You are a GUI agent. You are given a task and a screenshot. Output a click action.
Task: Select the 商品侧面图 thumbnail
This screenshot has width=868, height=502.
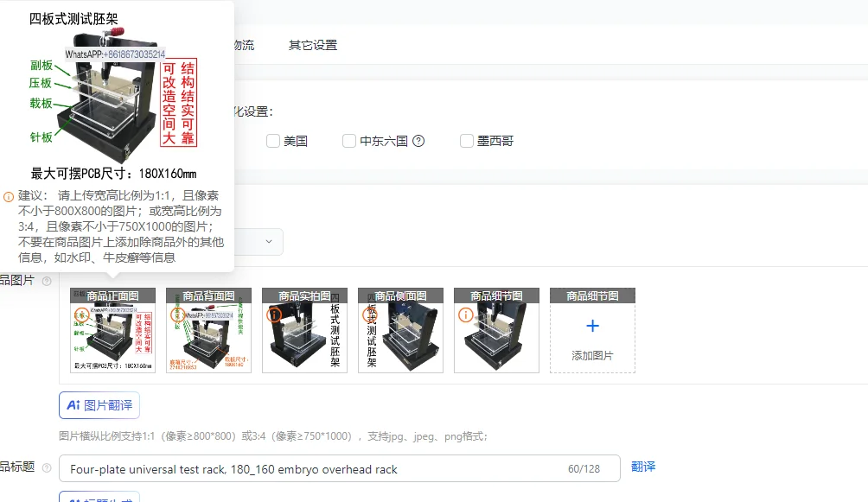401,330
